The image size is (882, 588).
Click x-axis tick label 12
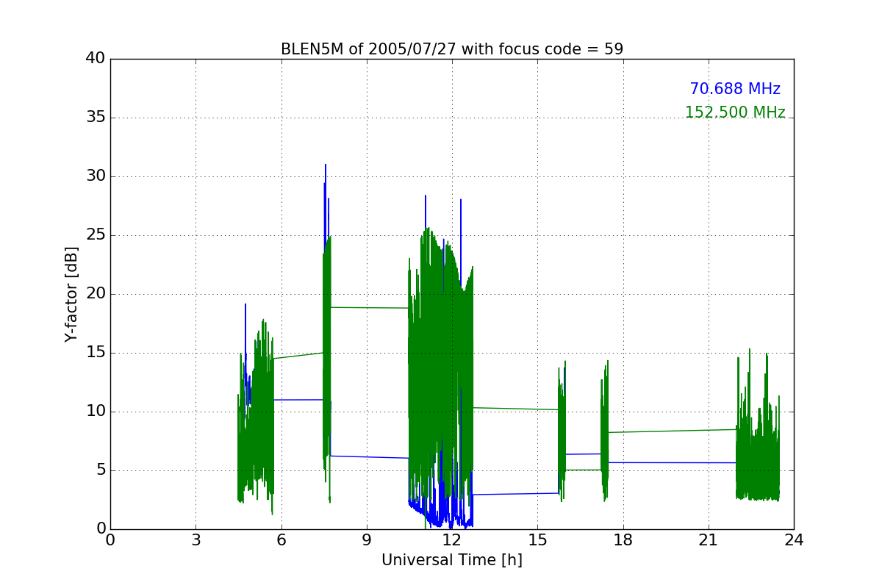452,539
